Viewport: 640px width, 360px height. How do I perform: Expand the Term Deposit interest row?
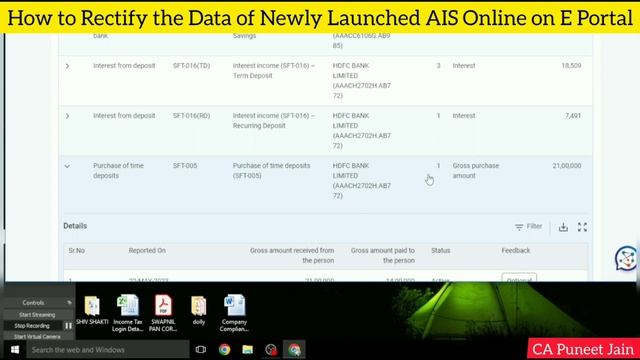[67, 66]
